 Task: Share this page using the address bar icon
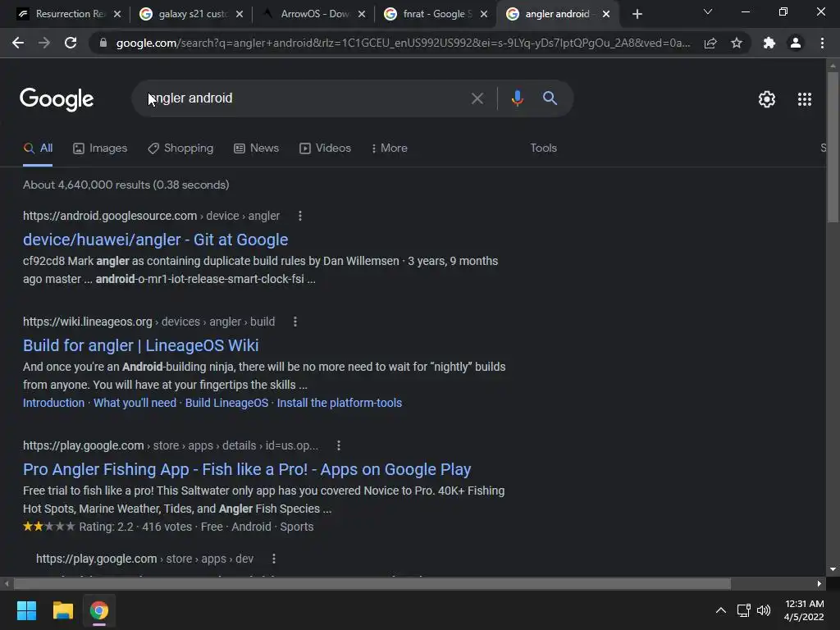coord(710,43)
